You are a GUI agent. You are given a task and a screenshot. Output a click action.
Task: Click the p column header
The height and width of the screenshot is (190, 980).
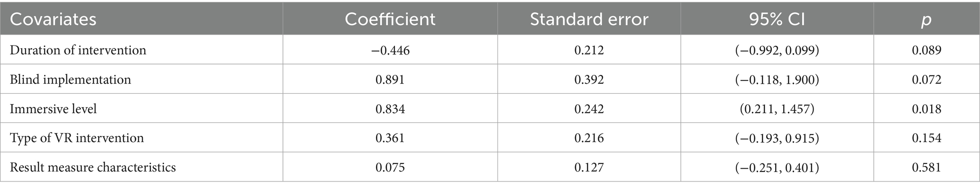coord(926,20)
